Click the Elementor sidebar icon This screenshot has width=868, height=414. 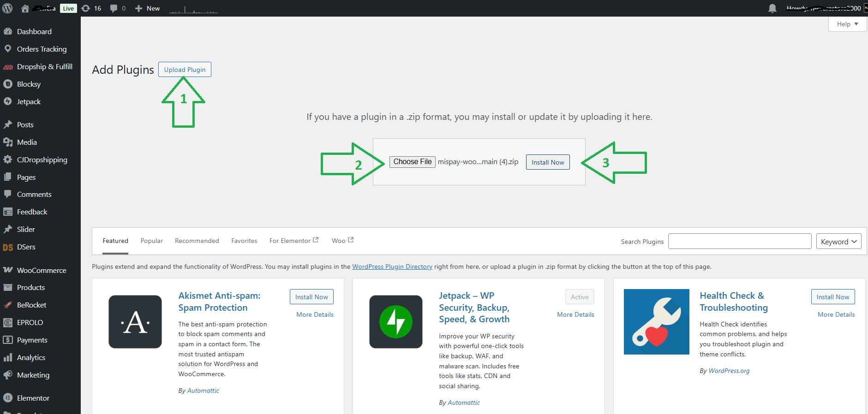coord(8,398)
